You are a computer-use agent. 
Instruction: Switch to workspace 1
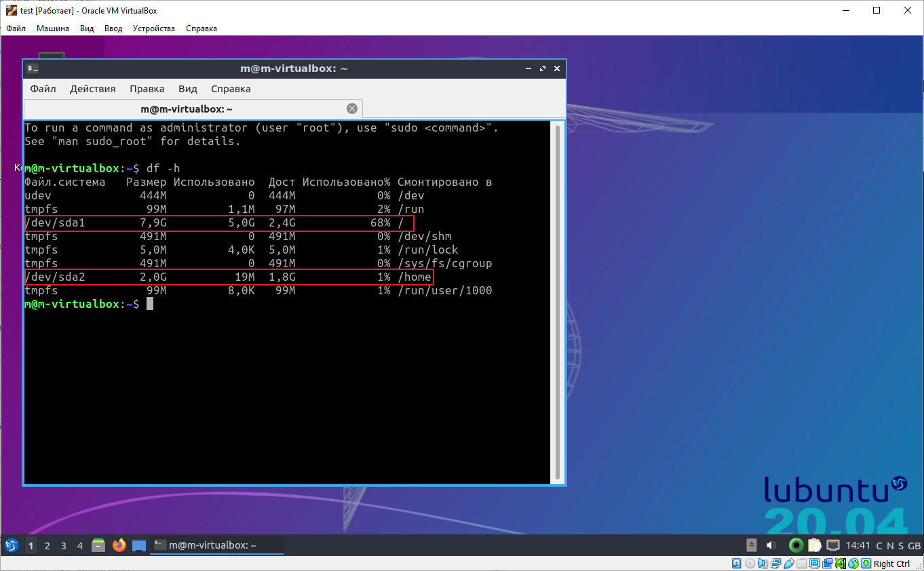[31, 545]
